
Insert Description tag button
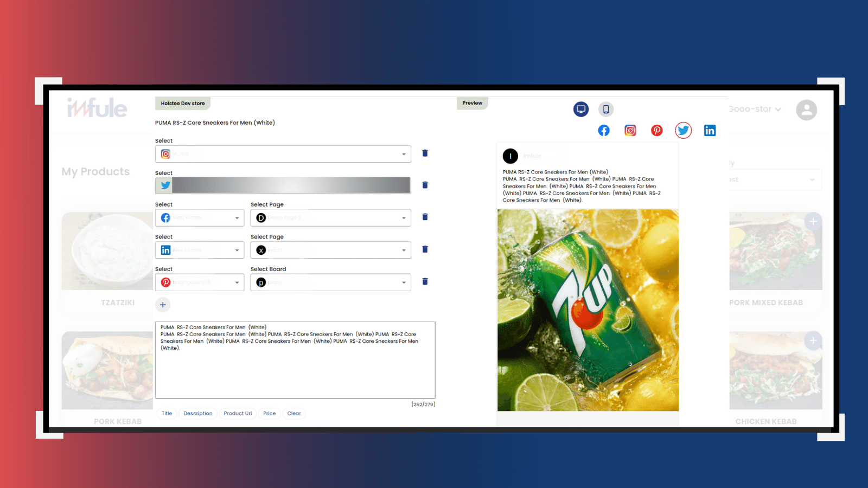click(198, 414)
